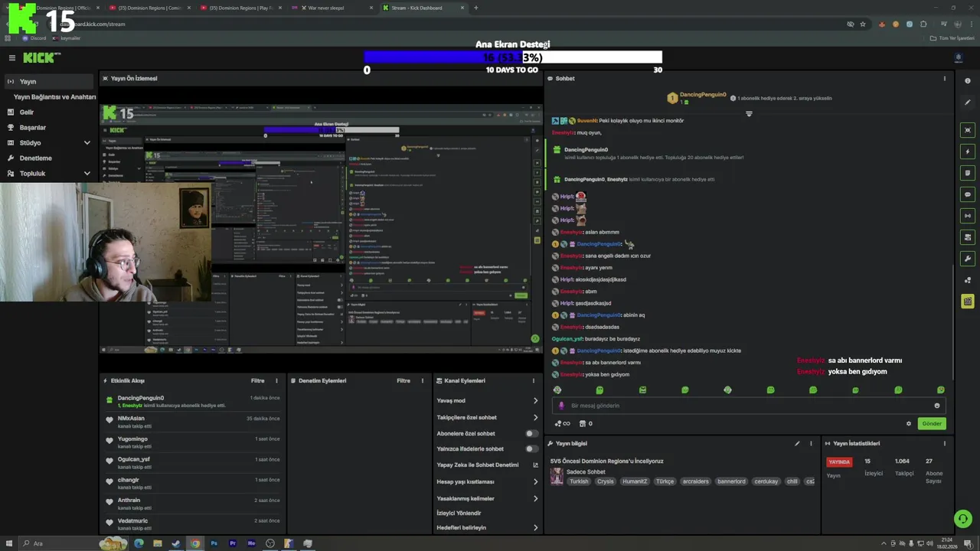Open Etkinlik Akışı Filtre

coord(258,380)
